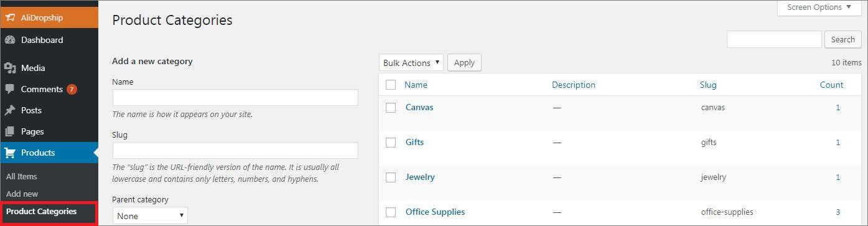Click the Posts pushpin icon
868x226 pixels.
[10, 110]
